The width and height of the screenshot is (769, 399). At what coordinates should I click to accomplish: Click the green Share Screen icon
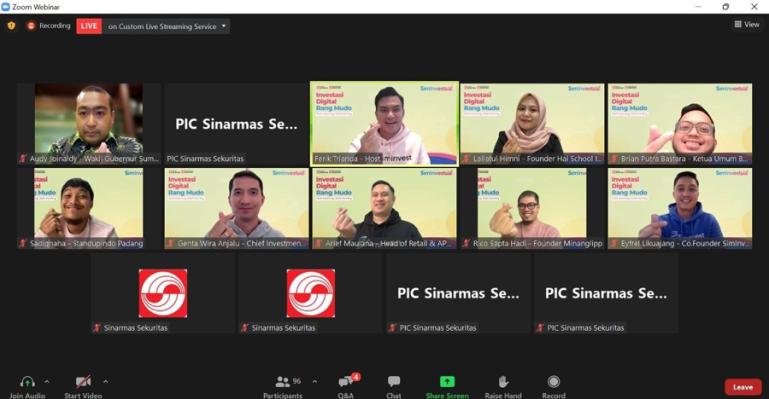[x=447, y=381]
